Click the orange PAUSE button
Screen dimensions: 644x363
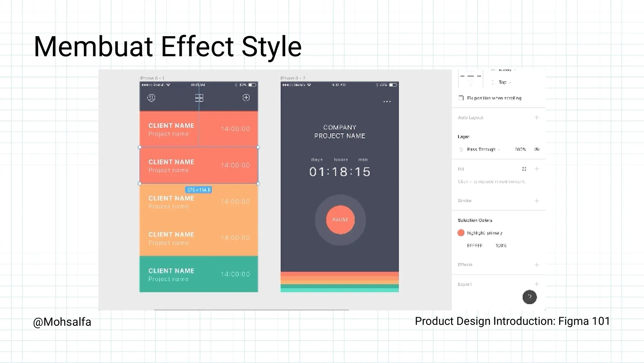[340, 220]
